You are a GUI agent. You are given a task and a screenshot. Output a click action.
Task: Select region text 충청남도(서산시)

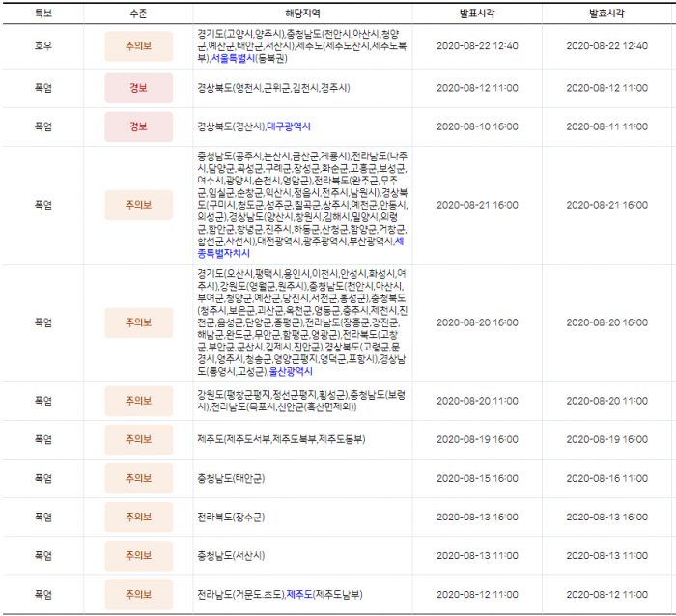point(231,555)
